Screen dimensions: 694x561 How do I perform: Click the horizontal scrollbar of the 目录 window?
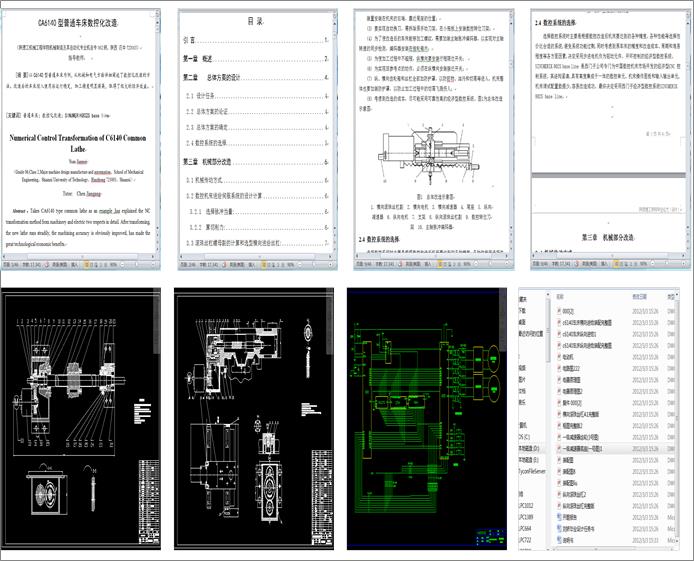(x=256, y=256)
